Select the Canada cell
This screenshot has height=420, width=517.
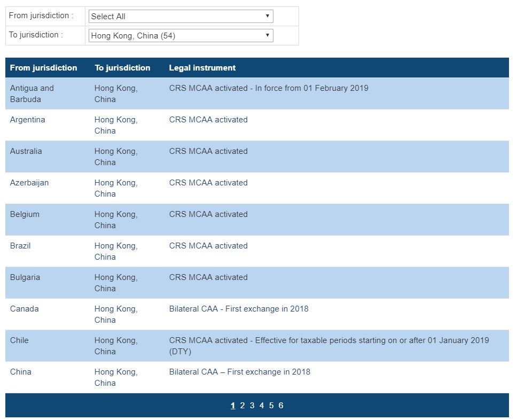[25, 309]
